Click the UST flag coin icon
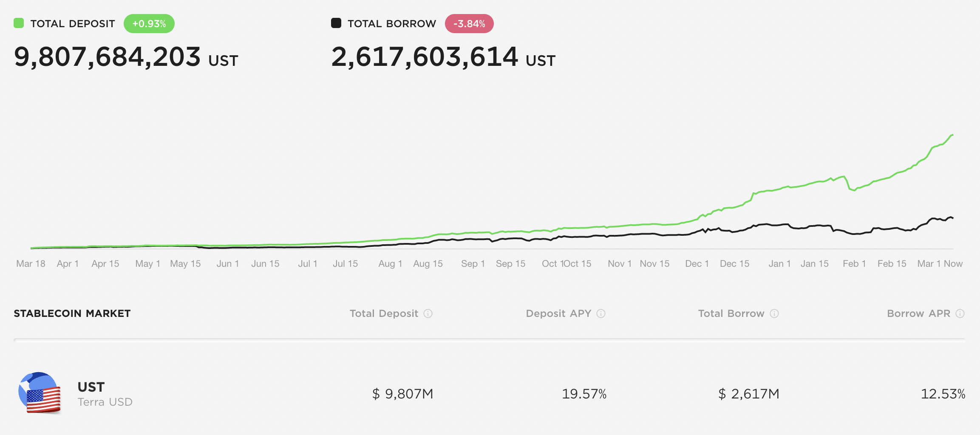980x435 pixels. [40, 393]
